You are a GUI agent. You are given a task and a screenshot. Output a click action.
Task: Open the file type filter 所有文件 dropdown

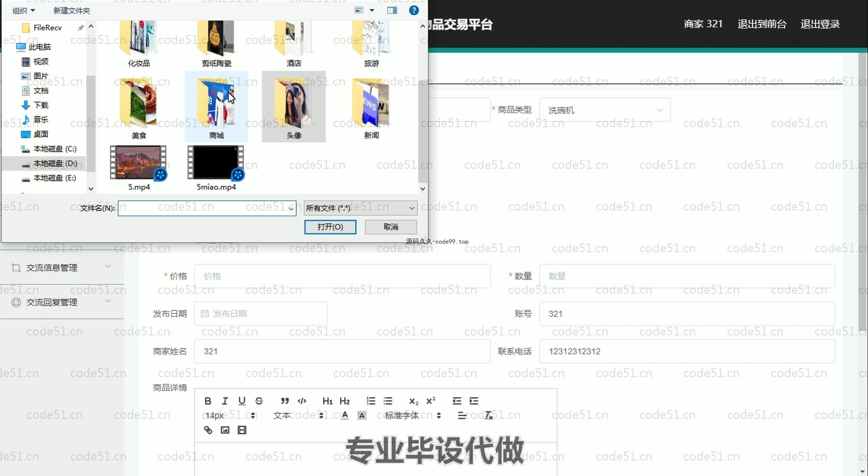tap(360, 208)
